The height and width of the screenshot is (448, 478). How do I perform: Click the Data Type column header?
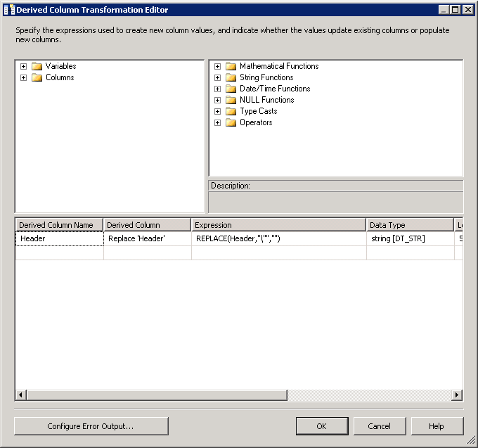click(410, 225)
